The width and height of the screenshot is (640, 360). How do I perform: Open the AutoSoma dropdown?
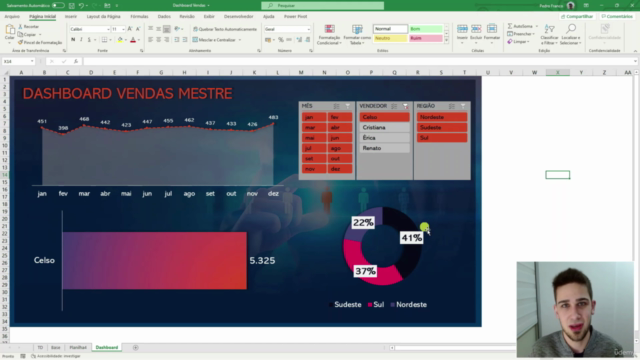click(537, 26)
